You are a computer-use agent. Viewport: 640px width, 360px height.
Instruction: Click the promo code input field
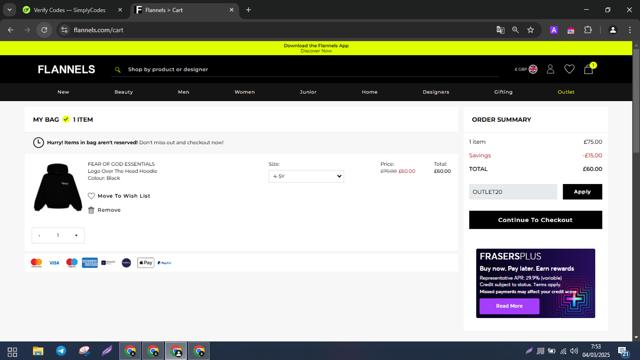[513, 192]
